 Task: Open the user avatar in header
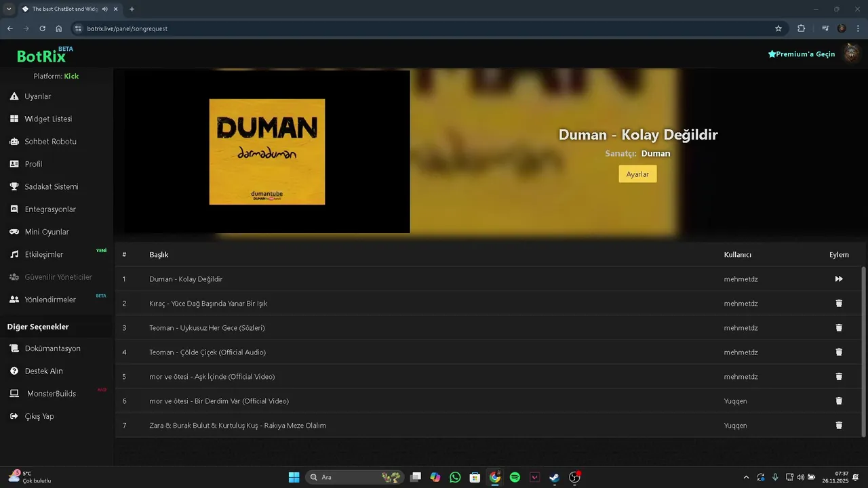coord(851,54)
